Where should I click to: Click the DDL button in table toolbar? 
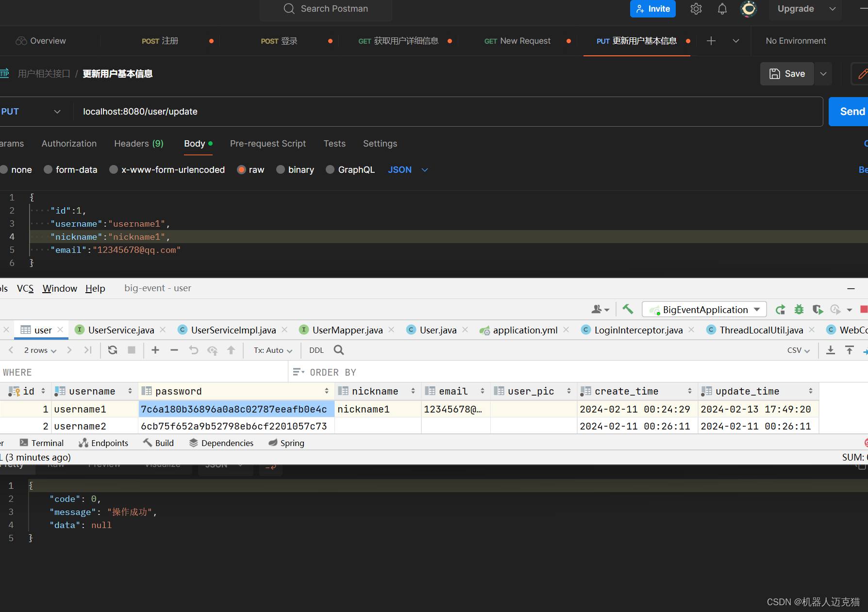click(x=317, y=350)
